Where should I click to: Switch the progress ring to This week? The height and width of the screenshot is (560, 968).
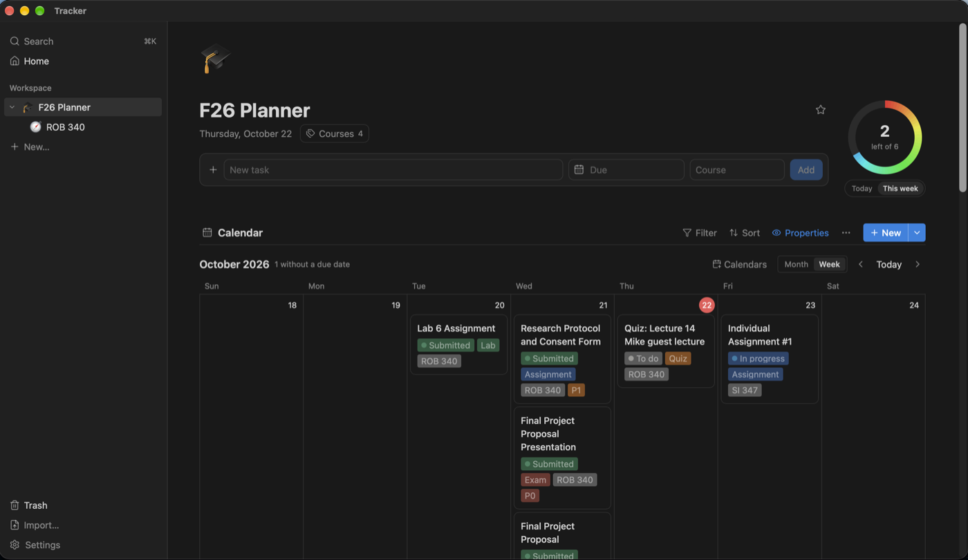point(900,189)
